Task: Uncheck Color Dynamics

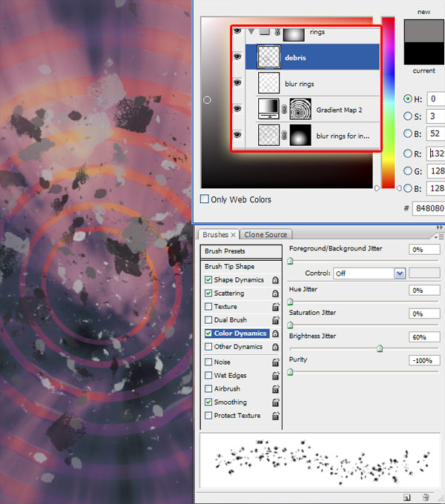Action: 208,334
